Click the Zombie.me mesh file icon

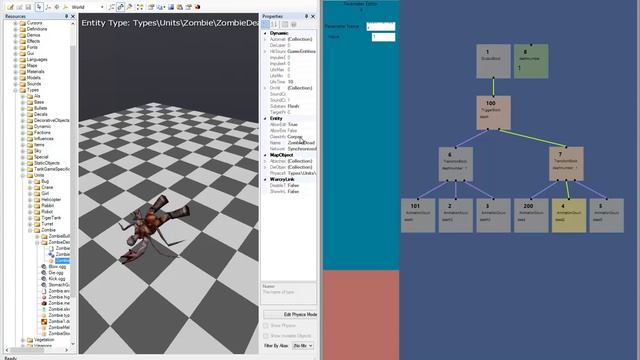[x=44, y=303]
